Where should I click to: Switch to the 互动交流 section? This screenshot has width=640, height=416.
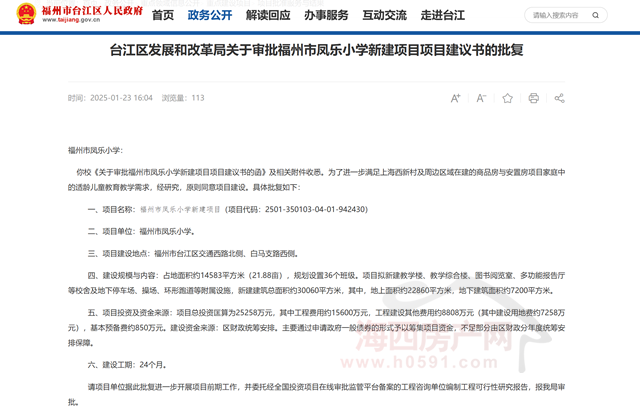click(383, 16)
